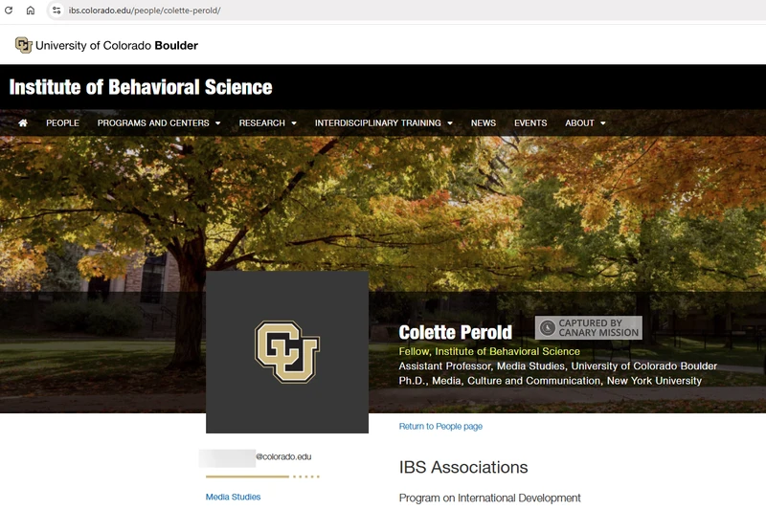Expand the PROGRAMS AND CENTERS dropdown arrow
The image size is (766, 532).
[218, 123]
